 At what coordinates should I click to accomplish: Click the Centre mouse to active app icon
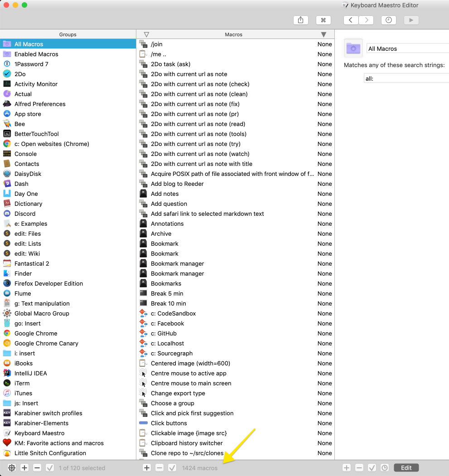(143, 373)
